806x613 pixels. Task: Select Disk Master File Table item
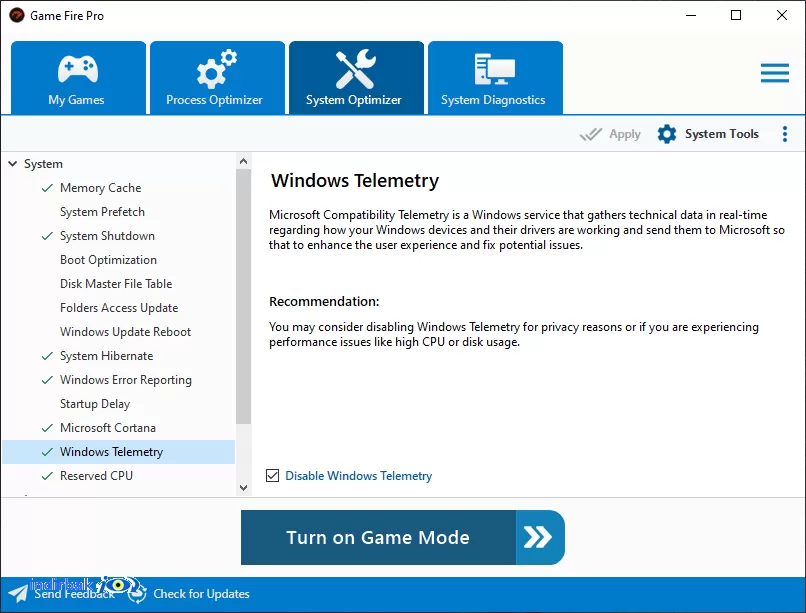click(116, 284)
